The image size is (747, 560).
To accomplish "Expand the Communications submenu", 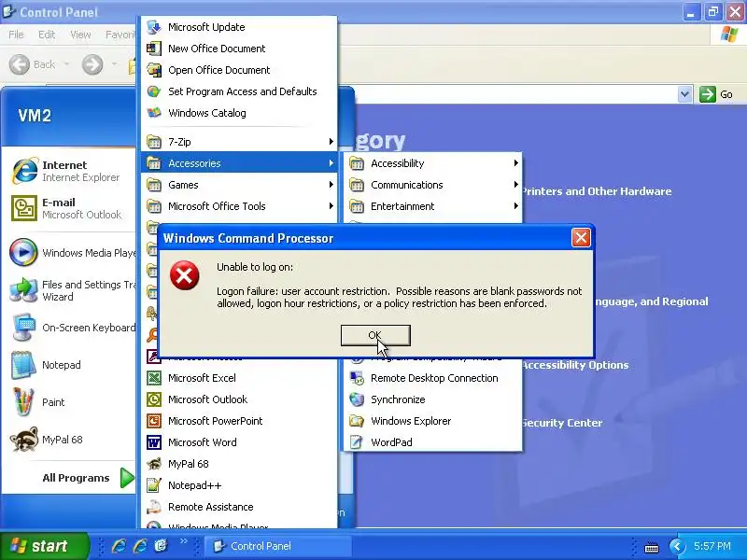I will tap(432, 185).
